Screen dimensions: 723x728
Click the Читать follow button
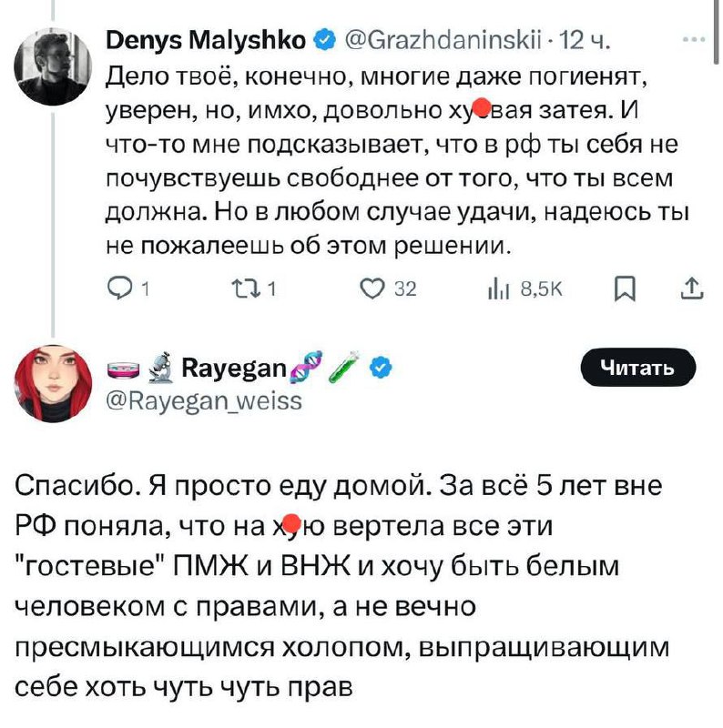[637, 368]
